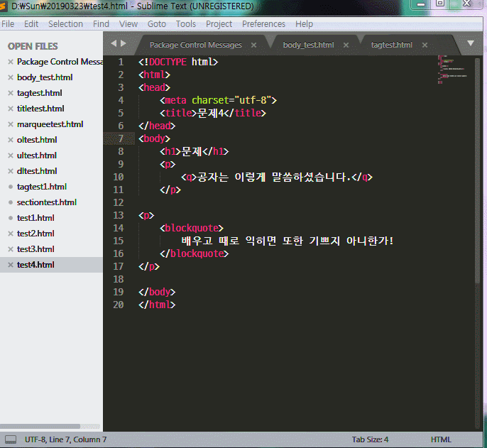Open the Edit menu
The height and width of the screenshot is (448, 487).
tap(31, 24)
